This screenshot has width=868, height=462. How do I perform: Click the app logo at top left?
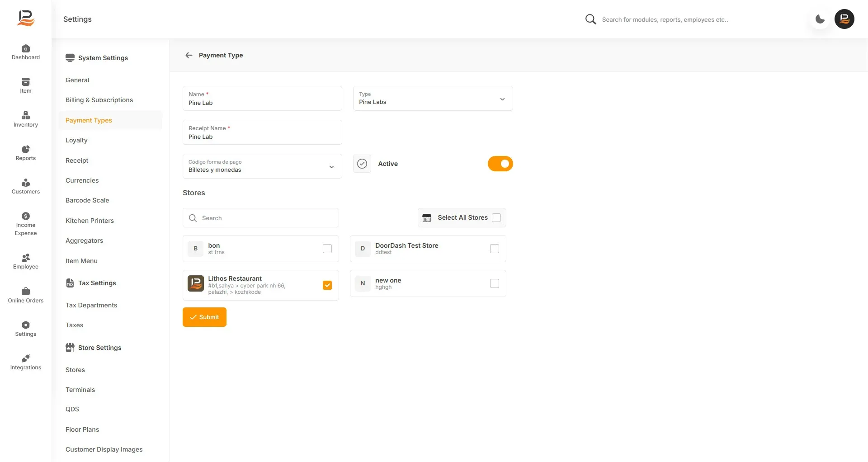click(26, 19)
